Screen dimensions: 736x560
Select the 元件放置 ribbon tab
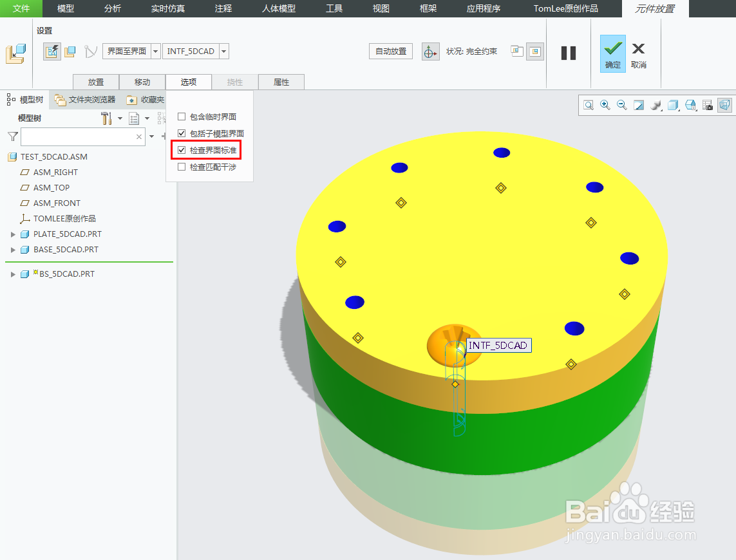click(656, 8)
